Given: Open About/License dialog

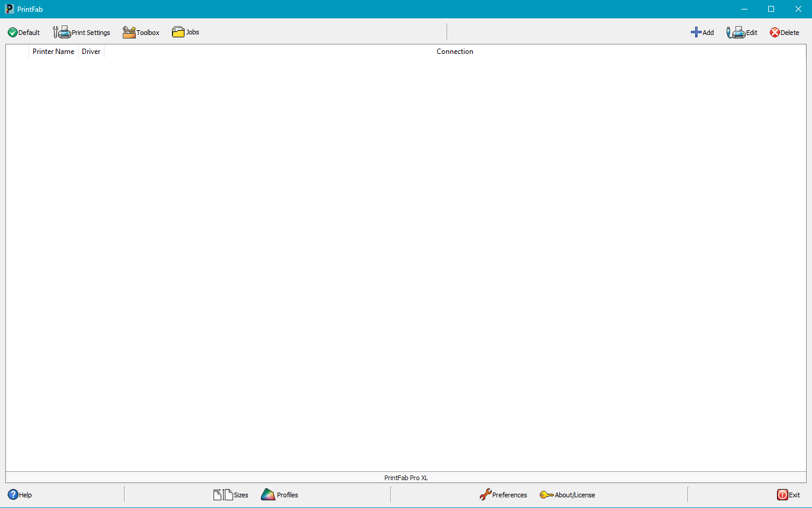Looking at the screenshot, I should pos(568,495).
